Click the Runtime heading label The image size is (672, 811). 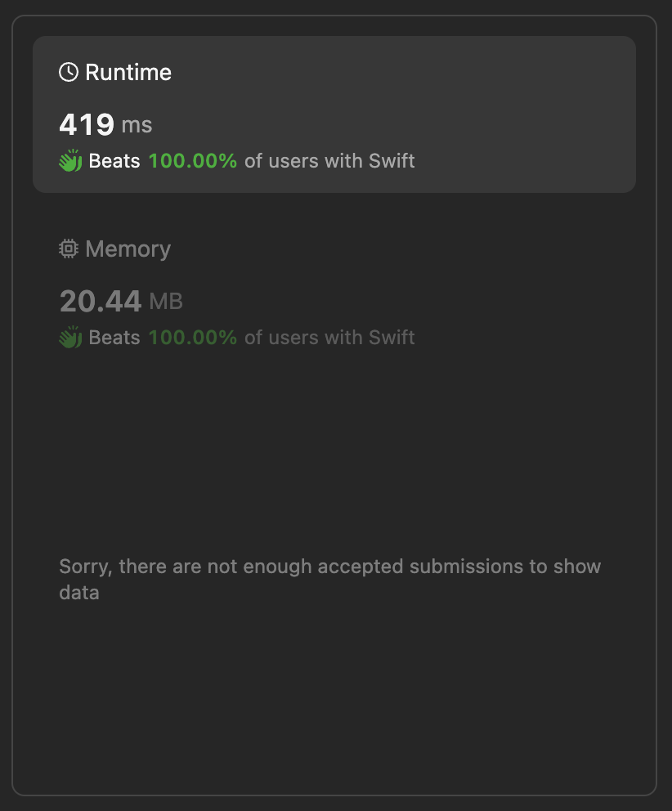click(x=128, y=72)
